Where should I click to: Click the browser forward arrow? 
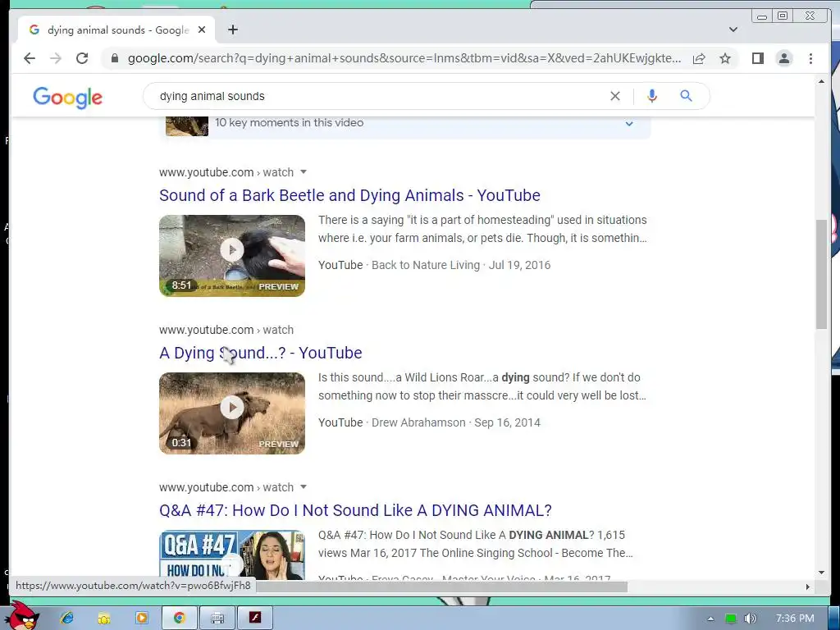pyautogui.click(x=56, y=58)
